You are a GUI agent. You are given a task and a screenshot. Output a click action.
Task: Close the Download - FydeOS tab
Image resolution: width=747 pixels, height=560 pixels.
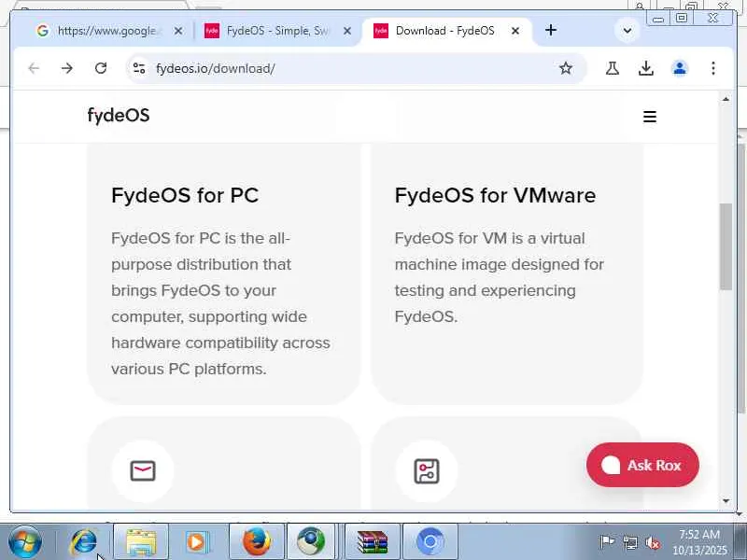point(515,31)
